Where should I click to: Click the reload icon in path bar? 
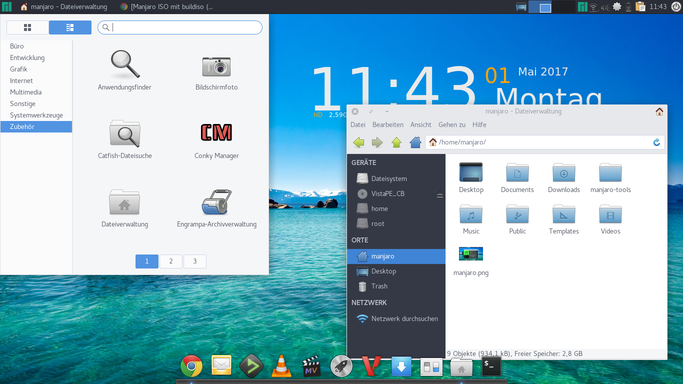tap(656, 142)
